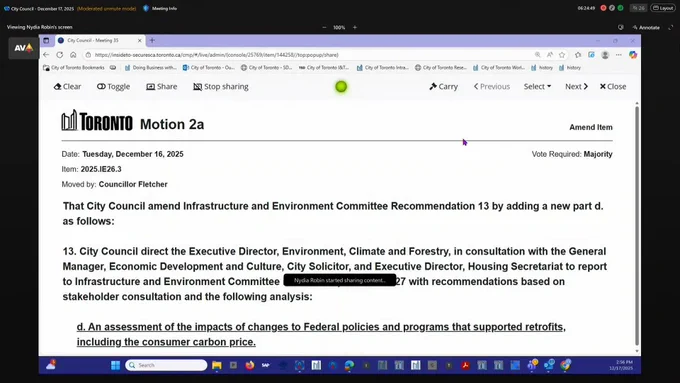
Task: Zoom out the shared screen view
Action: 324,27
